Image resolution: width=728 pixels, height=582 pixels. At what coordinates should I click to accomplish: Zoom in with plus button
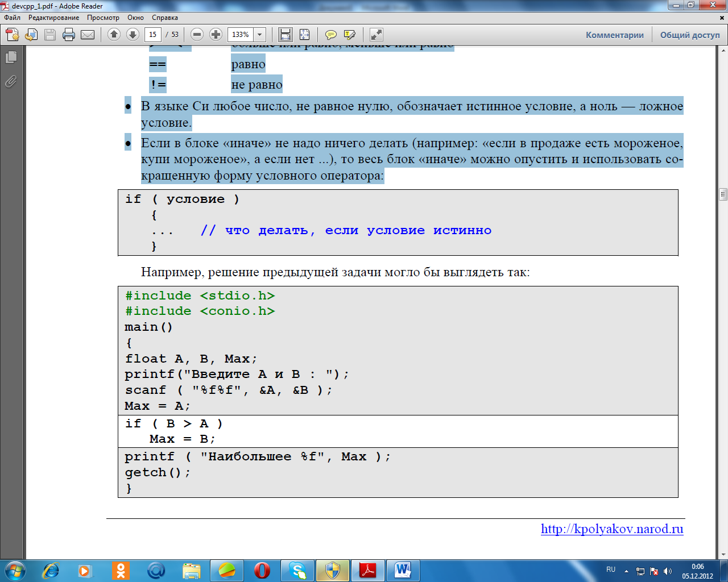pos(216,35)
